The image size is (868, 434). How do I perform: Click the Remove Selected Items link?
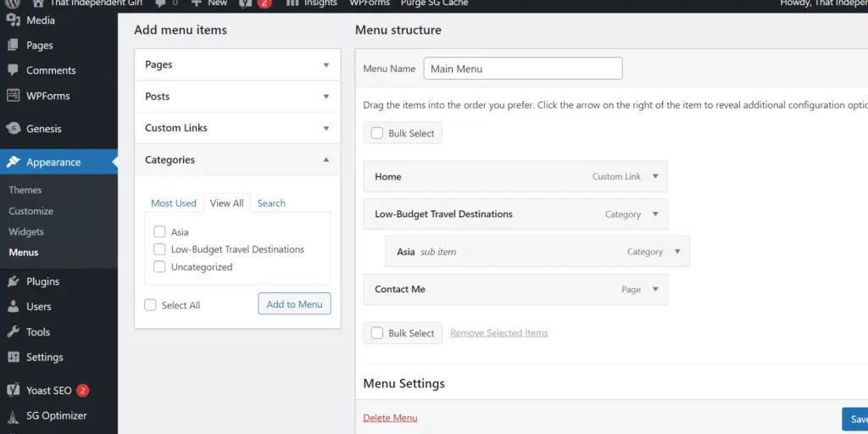pos(498,332)
